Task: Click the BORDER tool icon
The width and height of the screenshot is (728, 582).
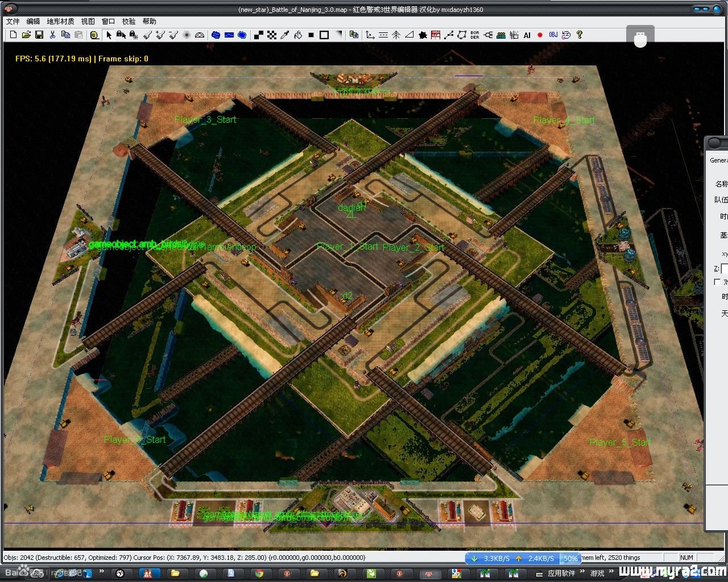Action: coord(475,35)
